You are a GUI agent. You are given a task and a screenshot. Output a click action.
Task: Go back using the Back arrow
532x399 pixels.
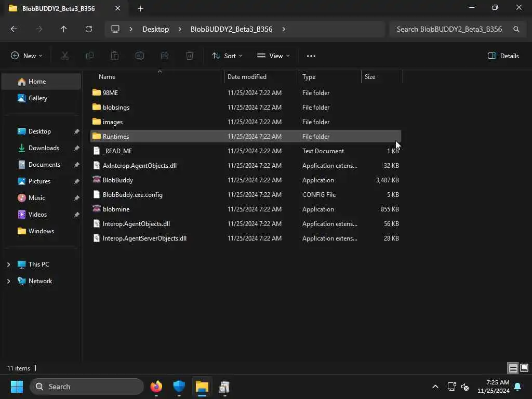(x=14, y=29)
